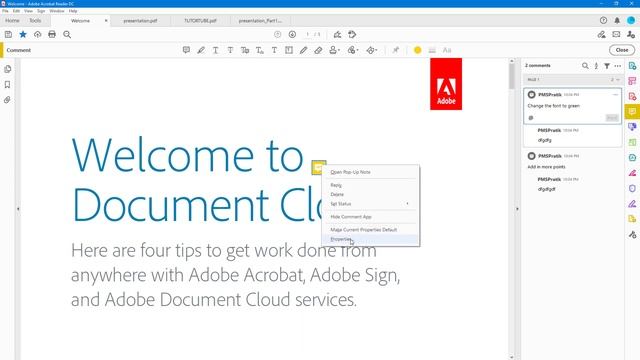Open bookmarks panel in left sidebar
640x360 pixels.
click(7, 84)
